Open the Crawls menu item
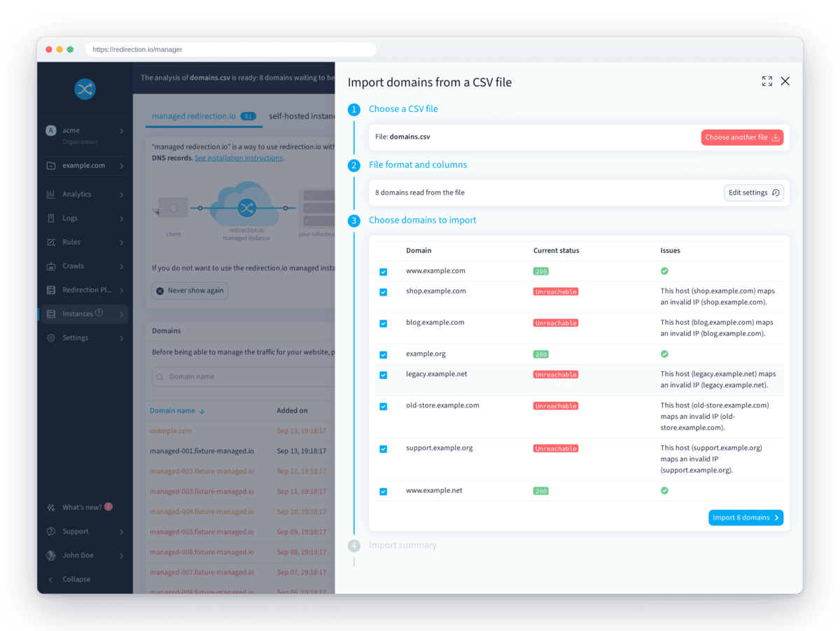The image size is (840, 631). pyautogui.click(x=85, y=266)
